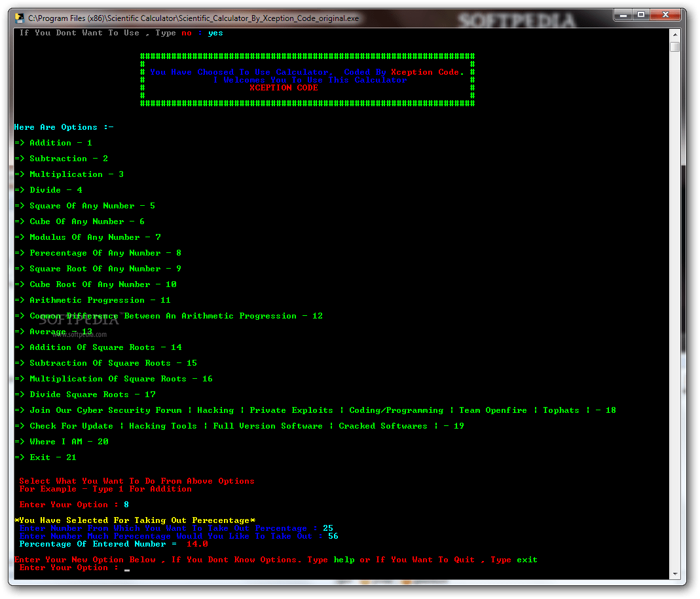Click the result value 14.0
This screenshot has width=700, height=599.
click(197, 544)
